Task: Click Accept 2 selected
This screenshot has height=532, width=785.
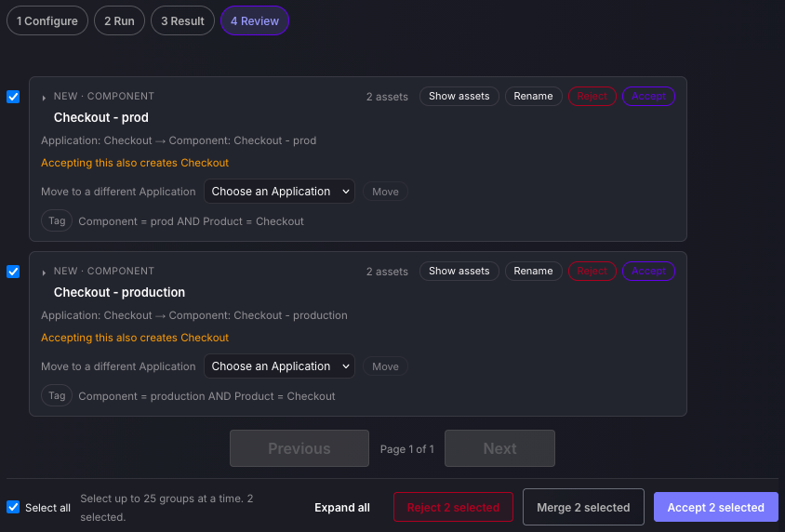Action: [716, 507]
